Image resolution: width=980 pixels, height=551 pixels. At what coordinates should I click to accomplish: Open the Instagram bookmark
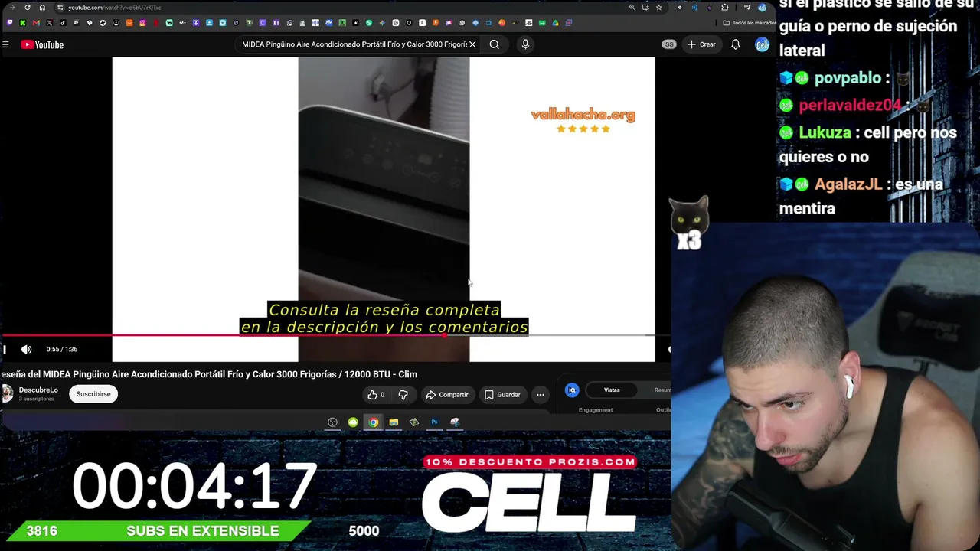coord(142,23)
